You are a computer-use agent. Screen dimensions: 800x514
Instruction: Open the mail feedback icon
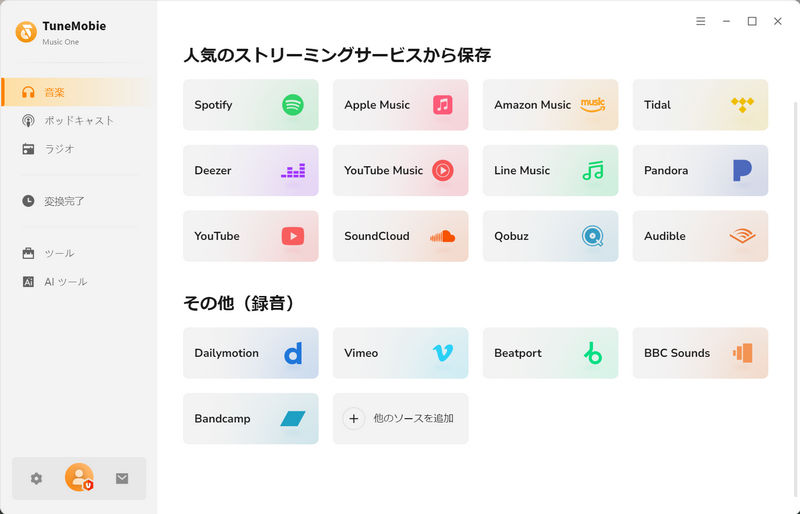click(x=122, y=478)
